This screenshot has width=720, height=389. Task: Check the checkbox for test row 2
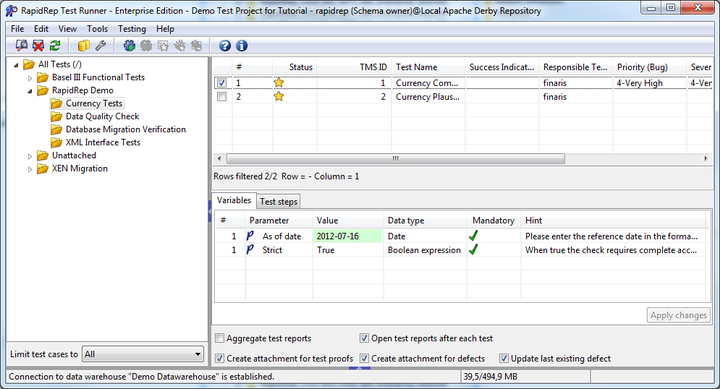point(222,97)
